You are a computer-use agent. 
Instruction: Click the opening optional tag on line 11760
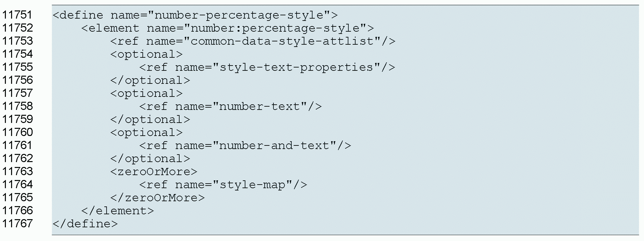click(146, 132)
